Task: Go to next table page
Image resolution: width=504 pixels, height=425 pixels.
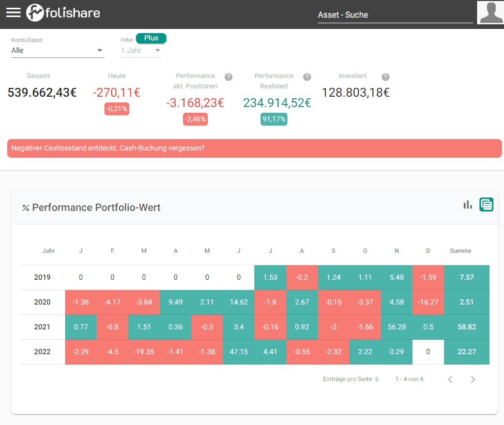Action: click(x=473, y=380)
